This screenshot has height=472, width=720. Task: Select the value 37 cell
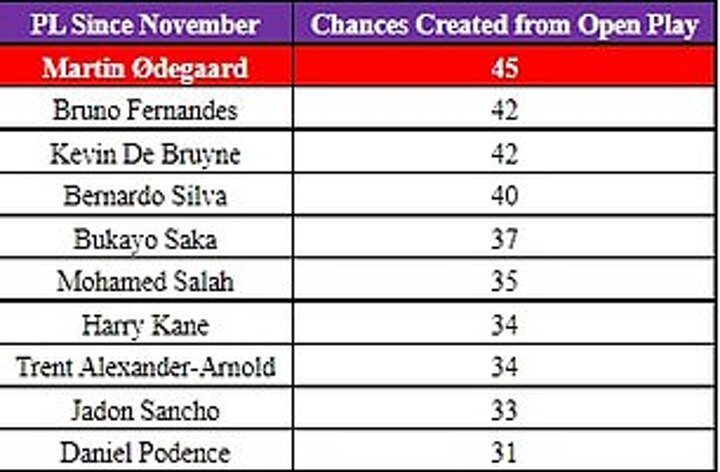505,239
